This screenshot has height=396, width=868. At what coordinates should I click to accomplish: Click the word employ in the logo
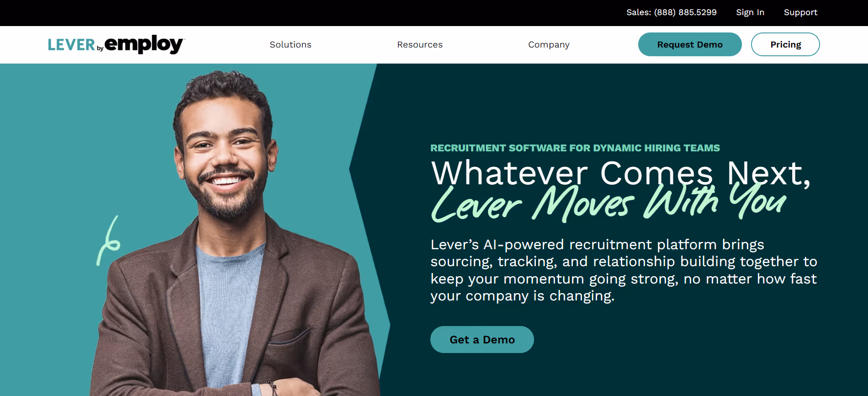point(144,44)
